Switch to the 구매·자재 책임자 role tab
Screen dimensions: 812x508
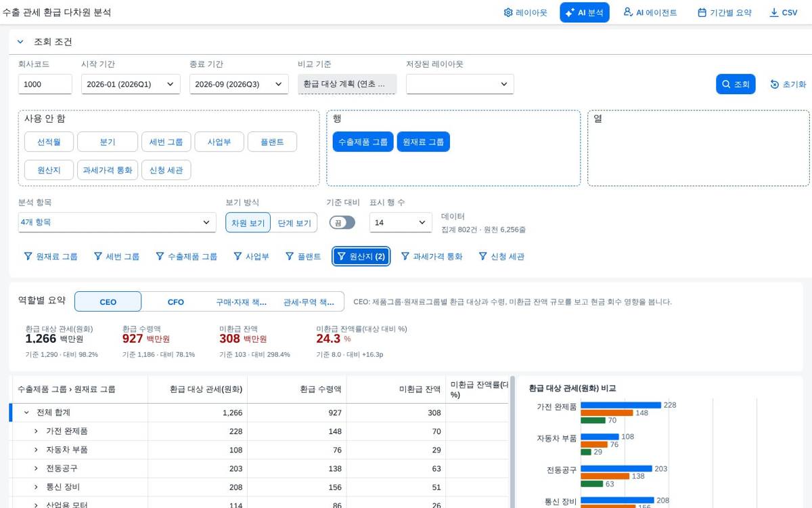[x=242, y=301]
